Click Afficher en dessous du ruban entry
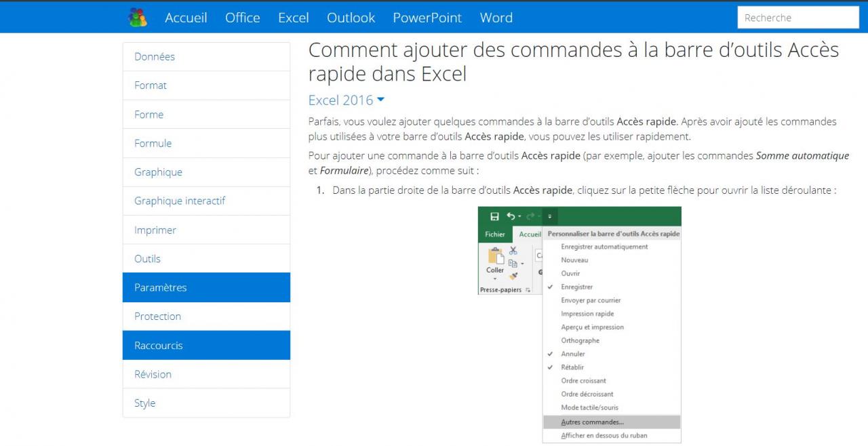 604,436
